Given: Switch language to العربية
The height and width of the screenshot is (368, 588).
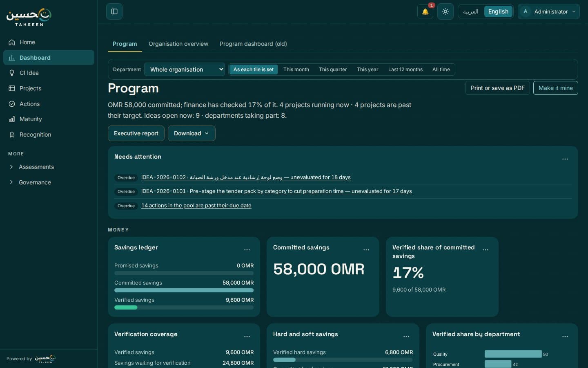Looking at the screenshot, I should tap(471, 11).
